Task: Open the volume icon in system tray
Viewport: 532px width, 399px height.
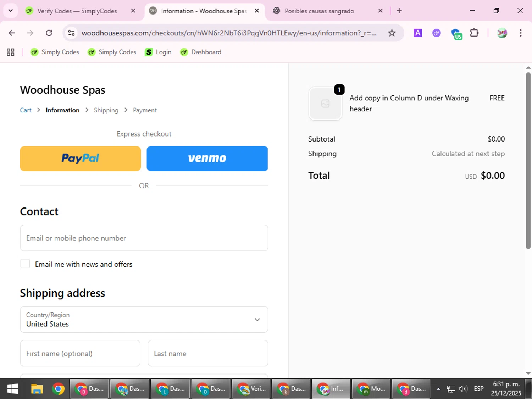Action: coord(463,389)
